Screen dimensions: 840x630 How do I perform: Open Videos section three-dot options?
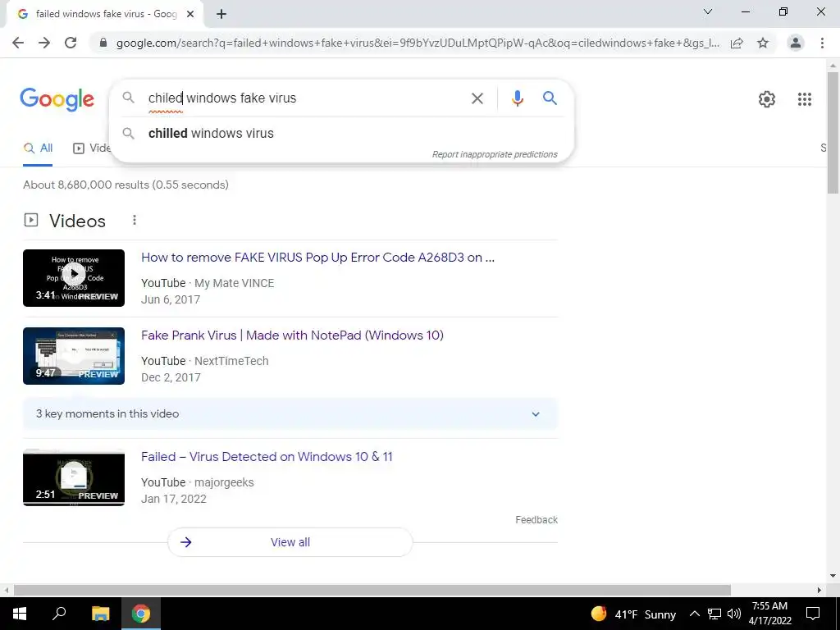click(x=135, y=220)
